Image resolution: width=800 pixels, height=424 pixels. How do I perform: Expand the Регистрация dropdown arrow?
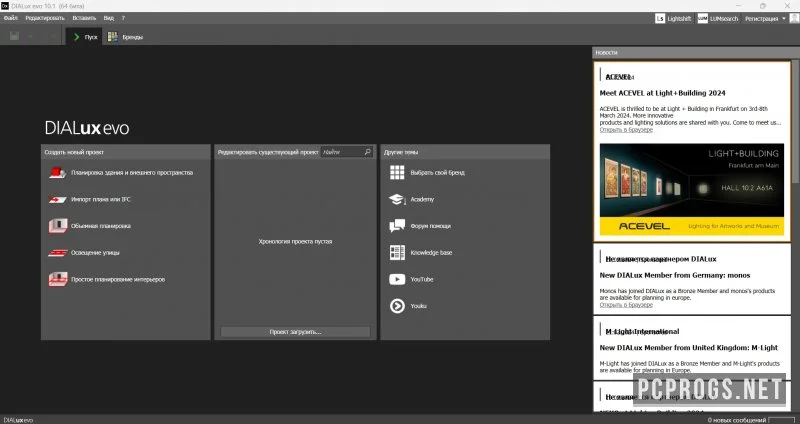coord(784,19)
